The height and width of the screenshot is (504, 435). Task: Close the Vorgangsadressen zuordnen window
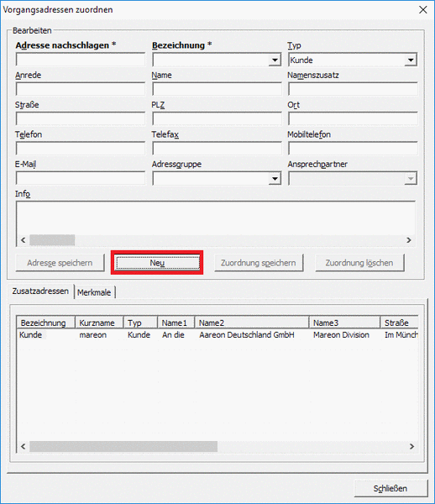422,9
